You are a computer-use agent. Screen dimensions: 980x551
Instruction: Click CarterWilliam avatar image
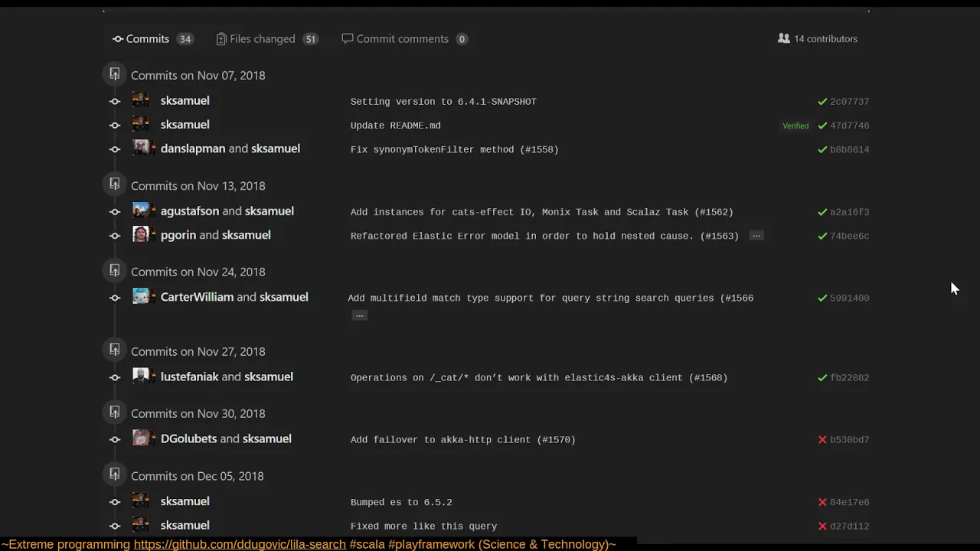141,297
